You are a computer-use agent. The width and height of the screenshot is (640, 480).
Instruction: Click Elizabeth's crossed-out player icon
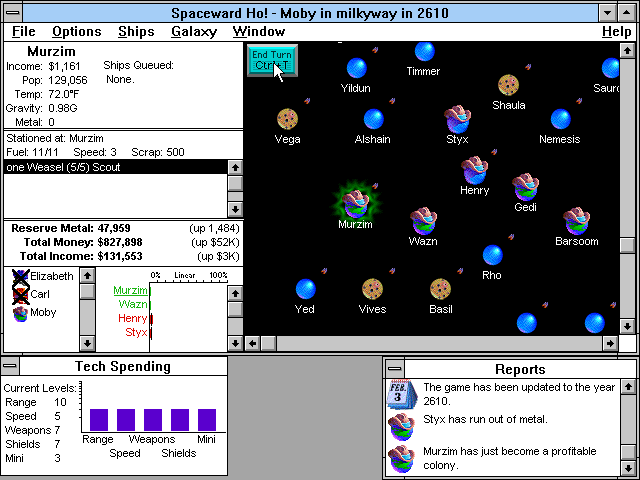[x=20, y=276]
